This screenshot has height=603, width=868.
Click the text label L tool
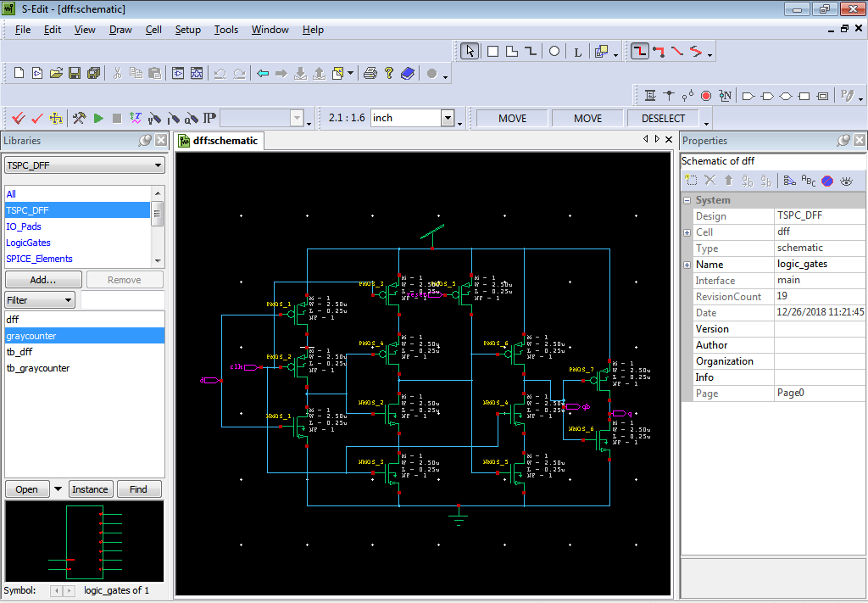coord(577,52)
